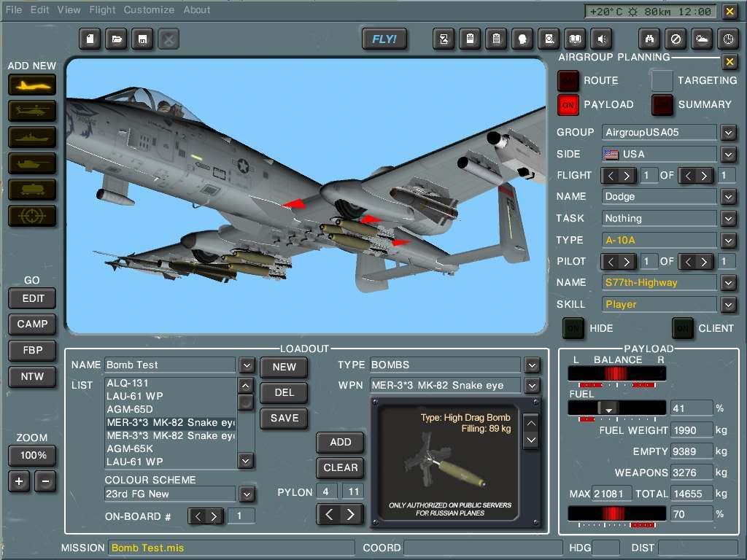This screenshot has height=560, width=747.
Task: Open the Customize menu
Action: click(x=149, y=9)
